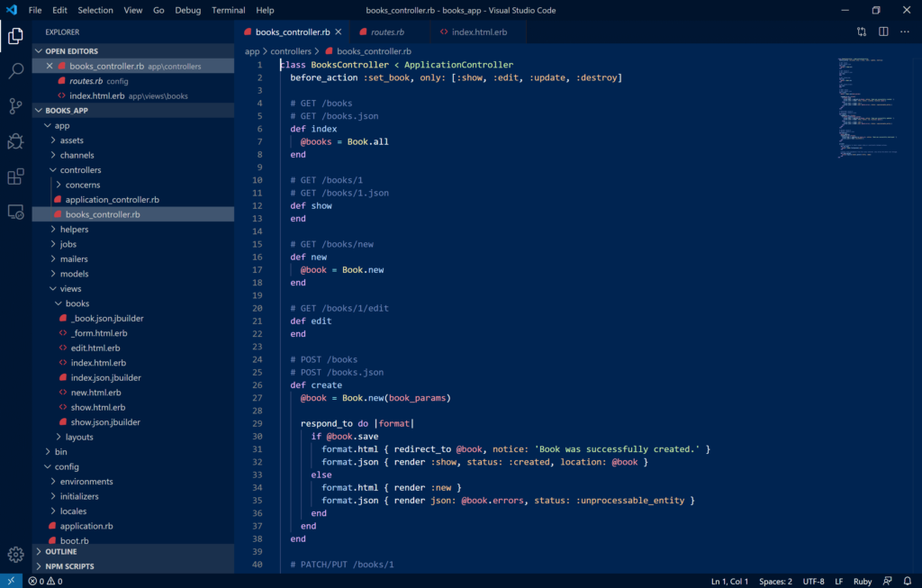Image resolution: width=922 pixels, height=588 pixels.
Task: Expand the OUTLINE section
Action: 60,551
